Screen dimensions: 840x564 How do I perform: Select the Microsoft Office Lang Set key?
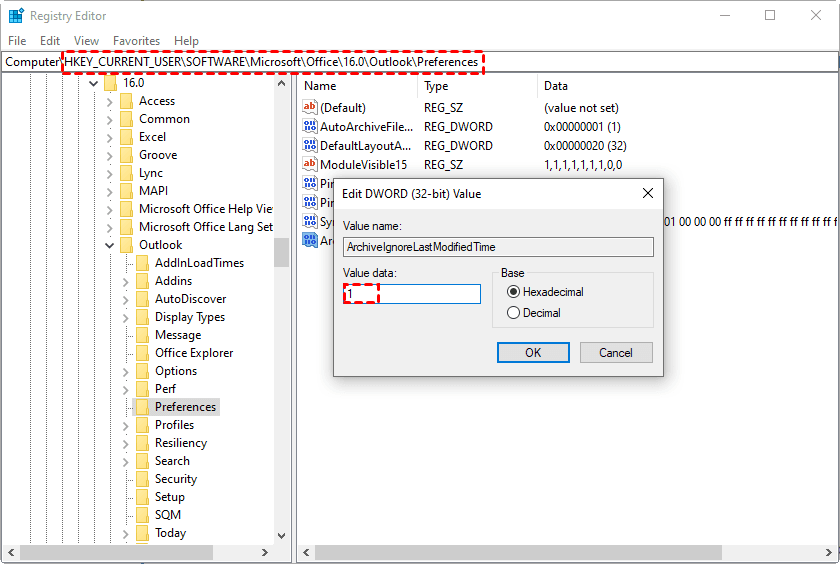pos(206,227)
